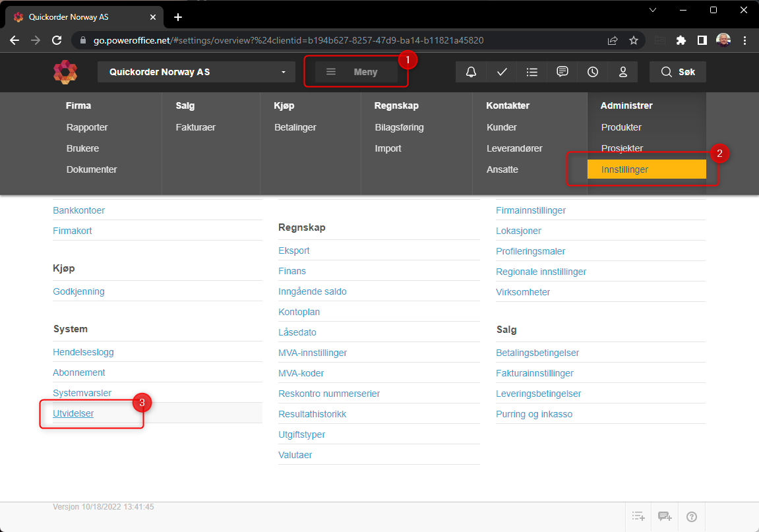Open the Firmainnstillinger link
Viewport: 759px width, 532px height.
tap(531, 210)
